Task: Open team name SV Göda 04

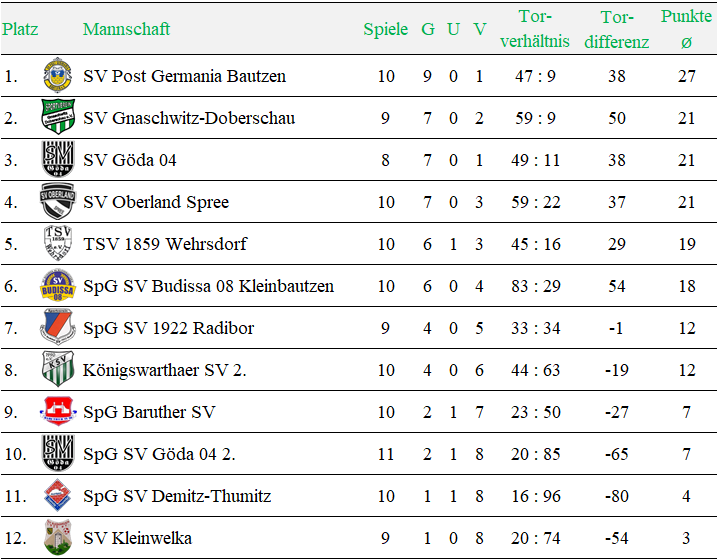Action: 129,160
